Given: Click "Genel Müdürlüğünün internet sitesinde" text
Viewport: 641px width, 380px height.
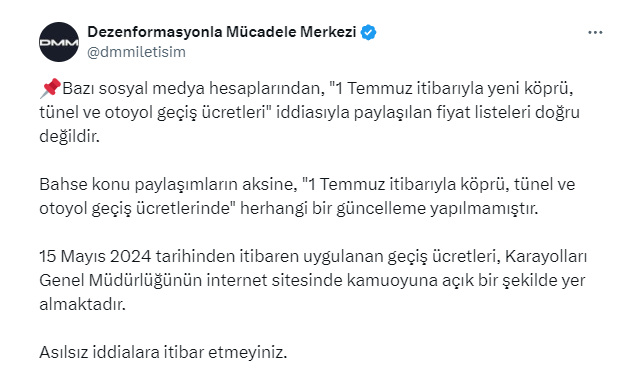Looking at the screenshot, I should (x=191, y=281).
